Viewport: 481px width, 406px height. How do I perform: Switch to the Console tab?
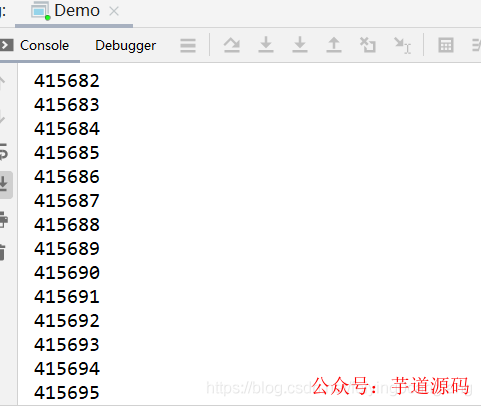pyautogui.click(x=44, y=45)
